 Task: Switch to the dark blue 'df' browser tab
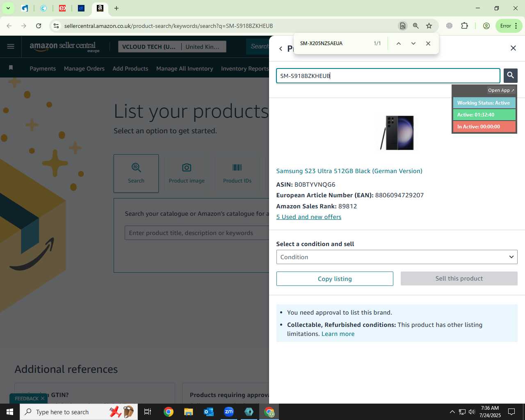tap(81, 8)
